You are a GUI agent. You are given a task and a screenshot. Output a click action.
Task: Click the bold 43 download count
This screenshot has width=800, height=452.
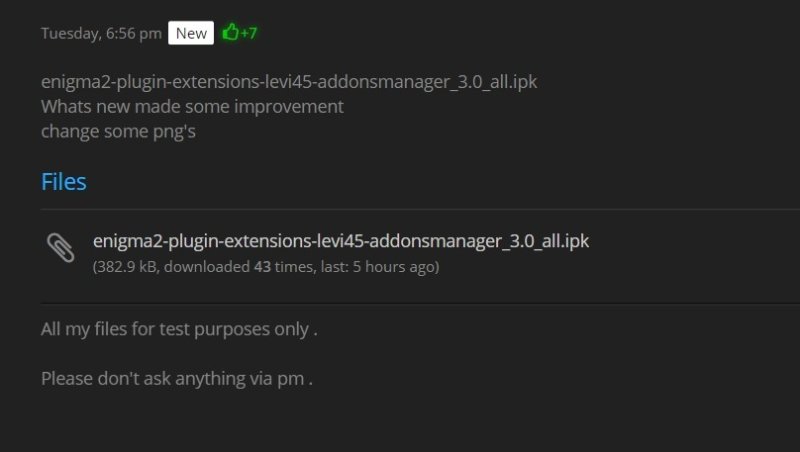point(262,267)
